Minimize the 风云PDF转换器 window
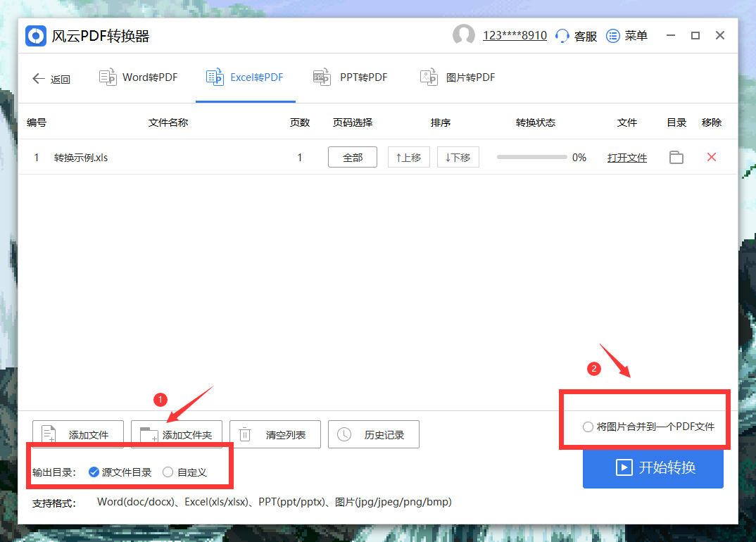Image resolution: width=756 pixels, height=542 pixels. tap(671, 35)
